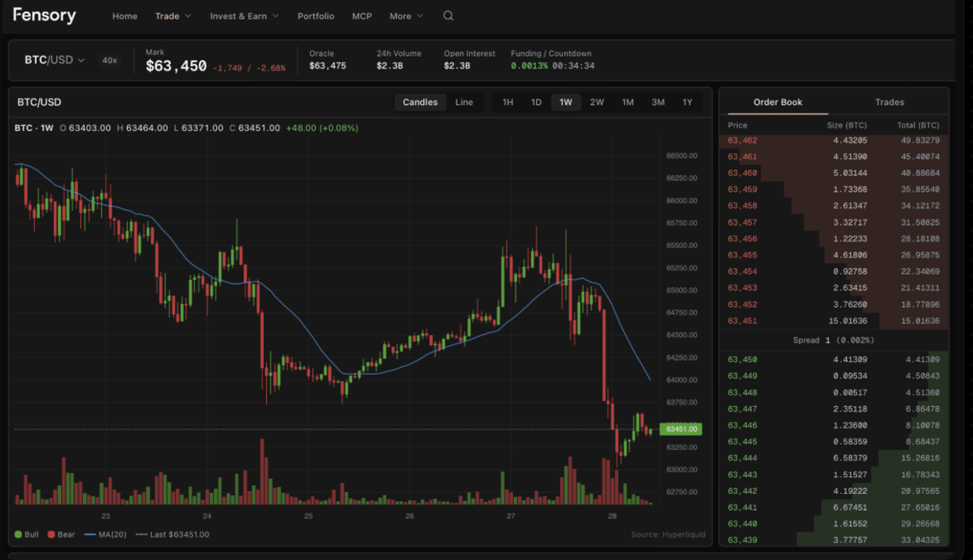Expand the More menu

pos(406,16)
